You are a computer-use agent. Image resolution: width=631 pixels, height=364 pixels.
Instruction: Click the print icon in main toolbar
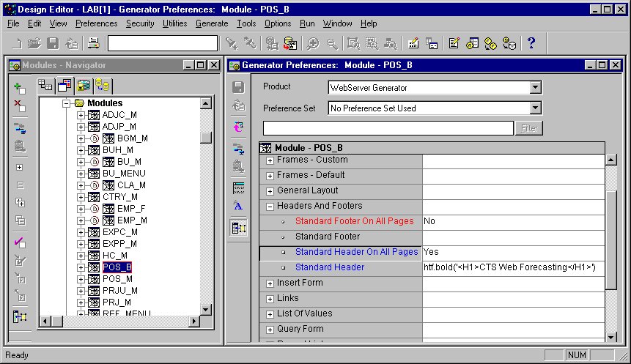(x=93, y=43)
